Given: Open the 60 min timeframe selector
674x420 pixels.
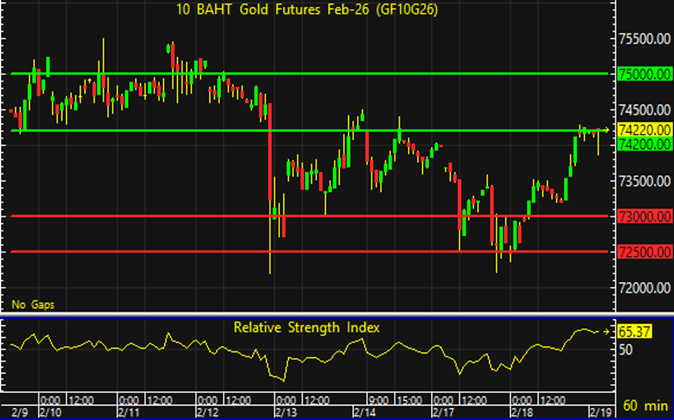Looking at the screenshot, I should coord(645,410).
